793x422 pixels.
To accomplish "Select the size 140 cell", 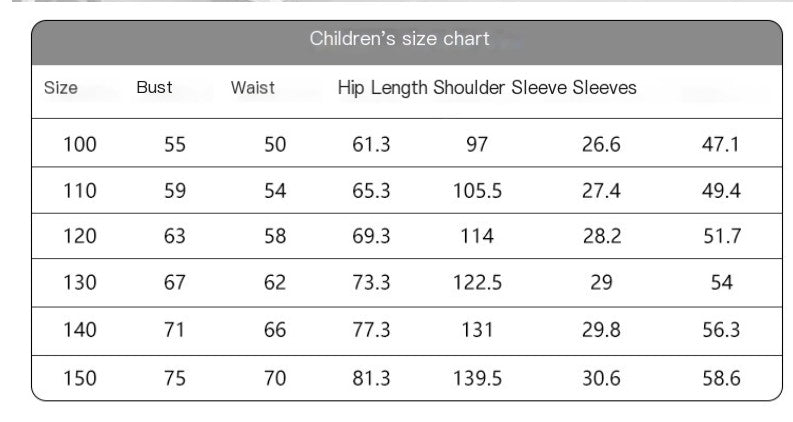I will (80, 330).
